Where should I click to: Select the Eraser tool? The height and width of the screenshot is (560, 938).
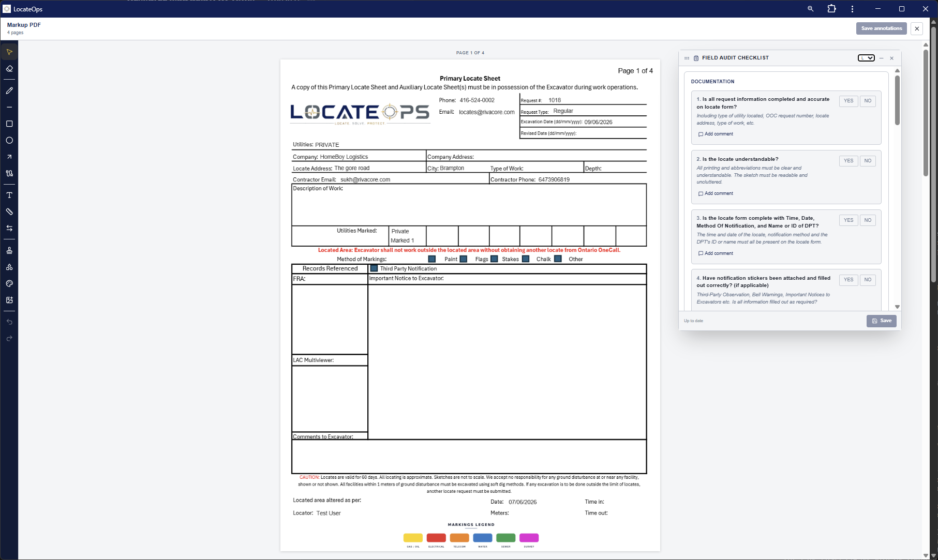[9, 69]
